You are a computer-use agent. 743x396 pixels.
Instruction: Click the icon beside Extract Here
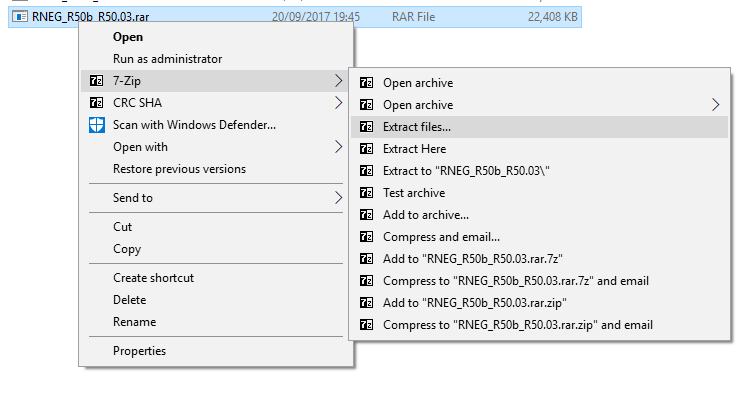pyautogui.click(x=366, y=148)
